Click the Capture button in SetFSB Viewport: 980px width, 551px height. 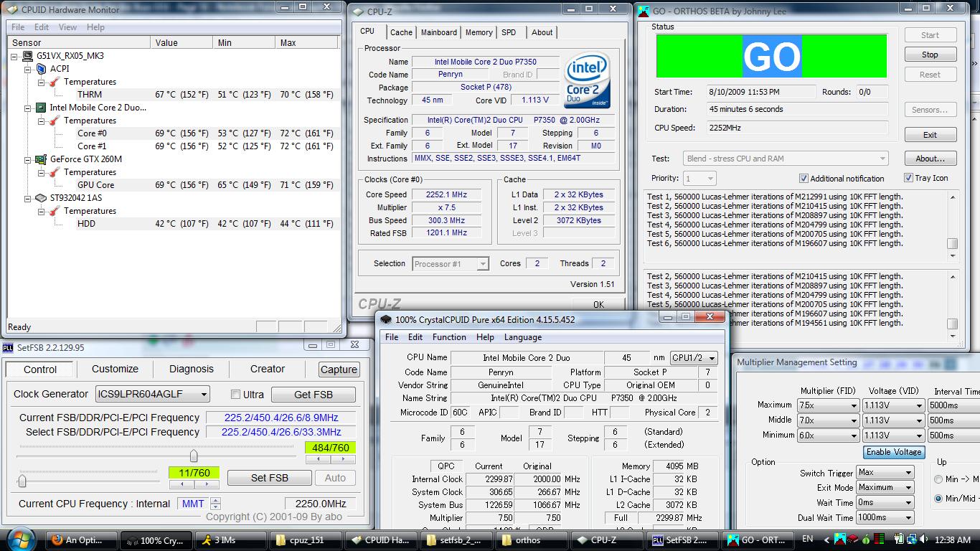tap(339, 369)
